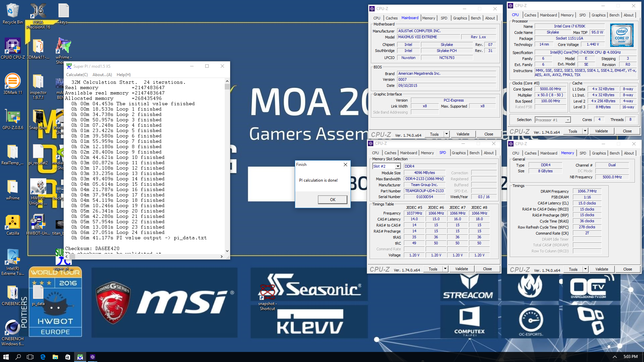The width and height of the screenshot is (644, 362).
Task: Launch CINEBENCH Windows 64 icon
Action: coord(12,333)
